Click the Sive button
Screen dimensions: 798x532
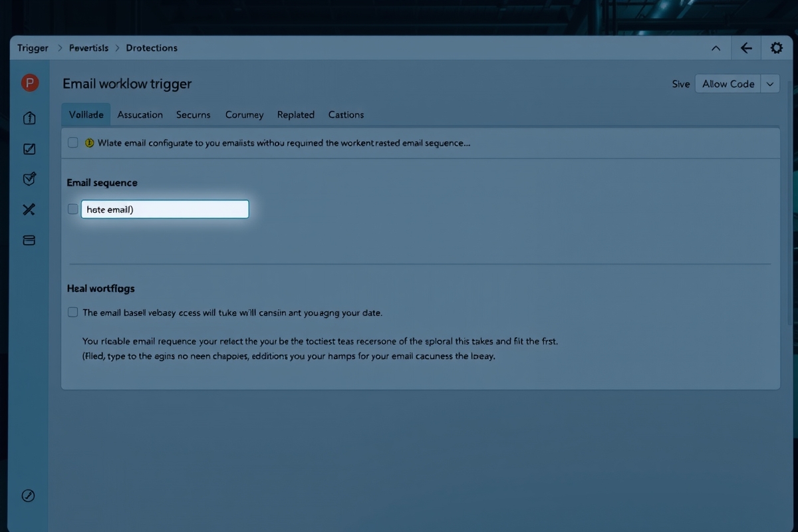pyautogui.click(x=681, y=84)
